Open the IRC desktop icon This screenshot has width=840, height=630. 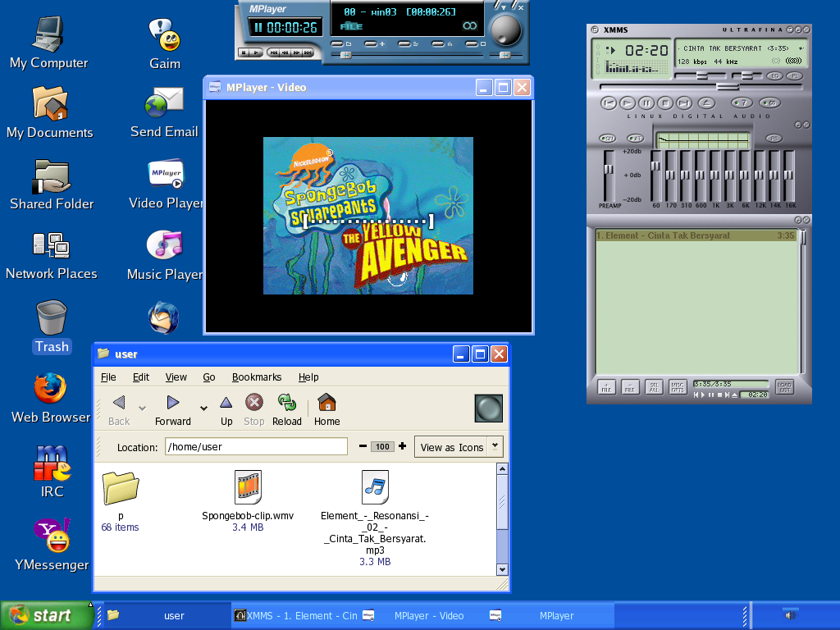click(x=52, y=472)
